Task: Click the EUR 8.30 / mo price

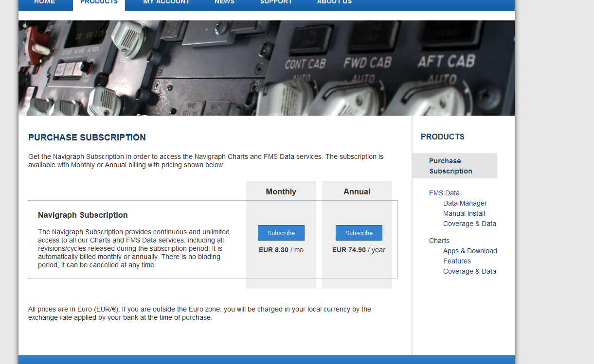Action: [x=281, y=250]
